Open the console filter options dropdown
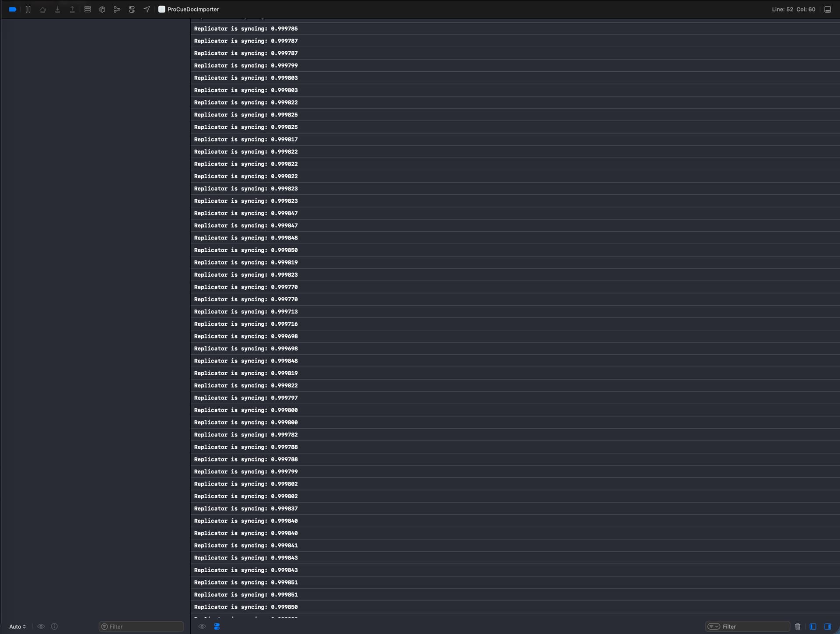The image size is (840, 634). [x=714, y=627]
